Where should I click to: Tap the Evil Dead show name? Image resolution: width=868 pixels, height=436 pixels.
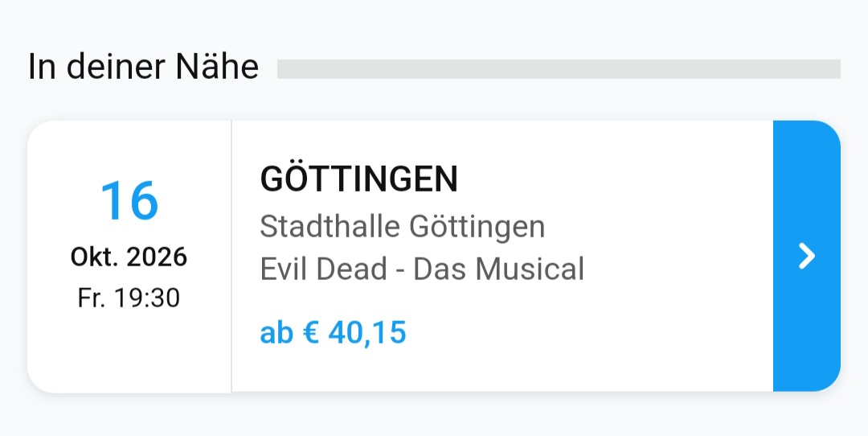[x=324, y=269]
